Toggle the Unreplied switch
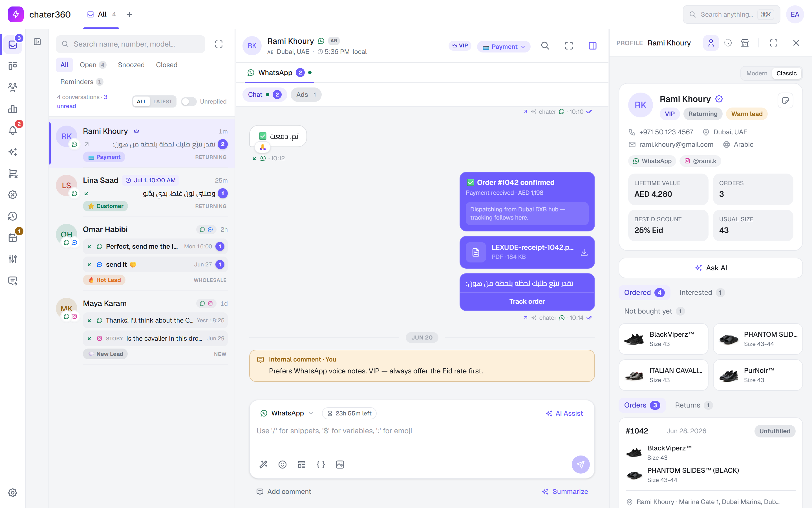Viewport: 812px width, 508px height. pos(189,102)
